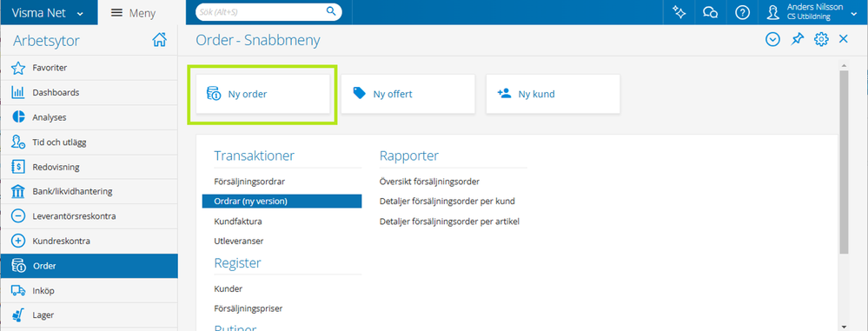Screen dimensions: 868x331
Task: Pin the Order quick menu
Action: click(797, 39)
